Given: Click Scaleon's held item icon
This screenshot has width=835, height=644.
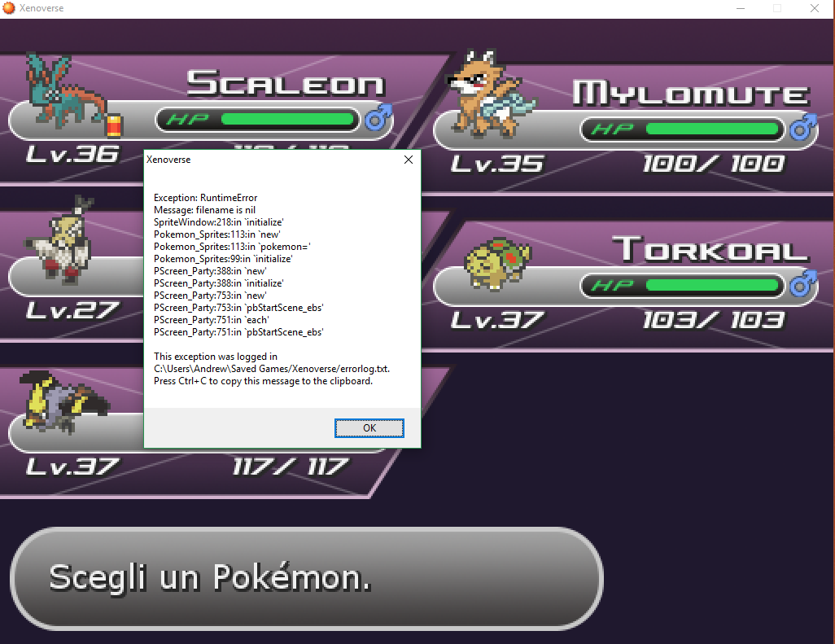Looking at the screenshot, I should coord(113,126).
